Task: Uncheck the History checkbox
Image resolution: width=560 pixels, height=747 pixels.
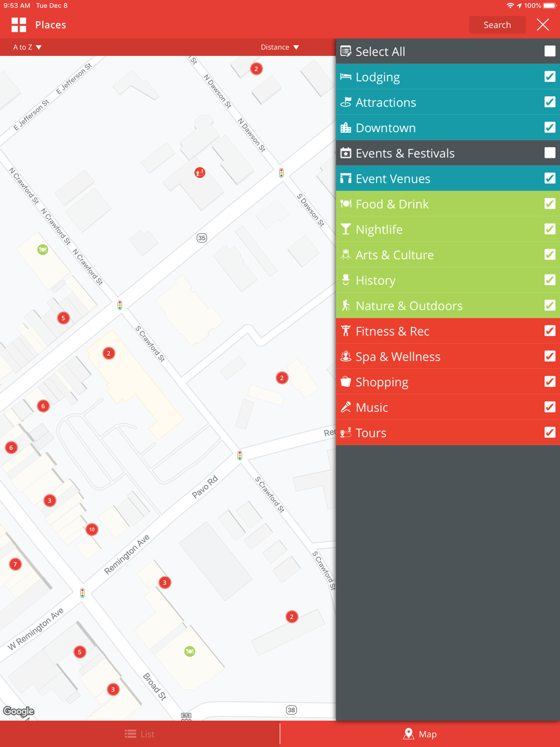Action: click(x=550, y=280)
